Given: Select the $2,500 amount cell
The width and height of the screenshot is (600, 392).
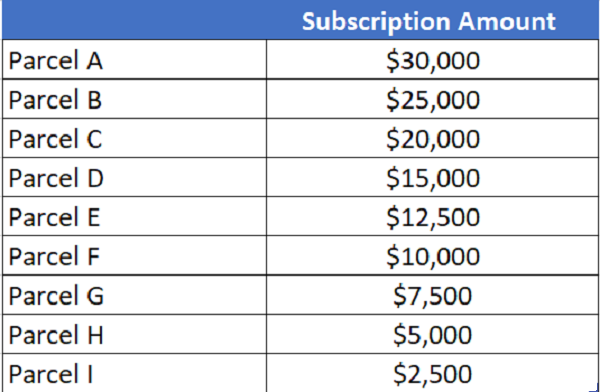Looking at the screenshot, I should pos(432,373).
